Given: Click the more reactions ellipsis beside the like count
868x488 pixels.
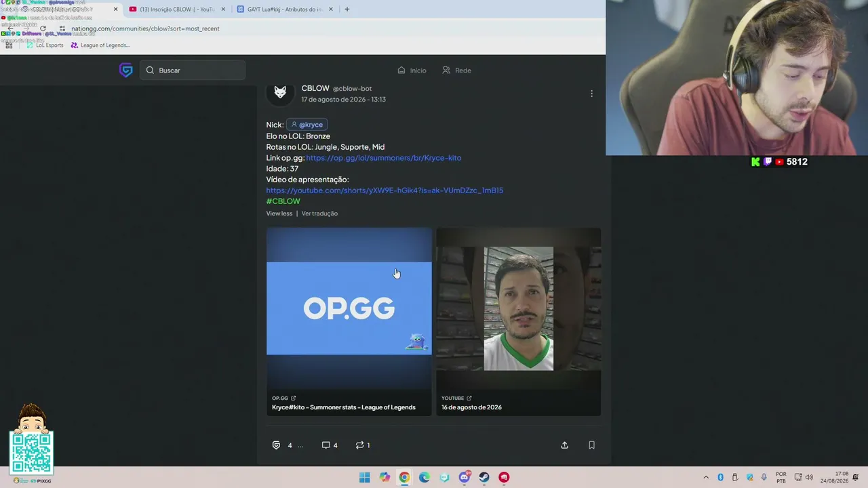Looking at the screenshot, I should (300, 446).
